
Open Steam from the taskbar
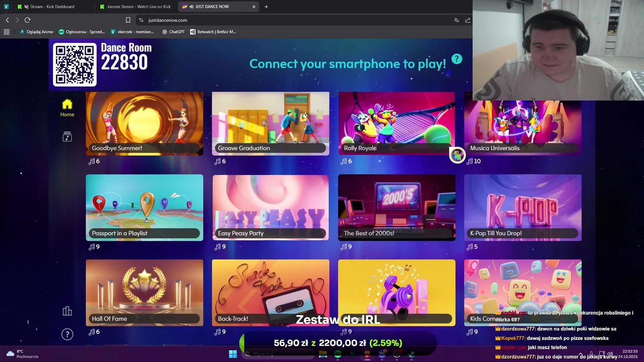[x=412, y=354]
